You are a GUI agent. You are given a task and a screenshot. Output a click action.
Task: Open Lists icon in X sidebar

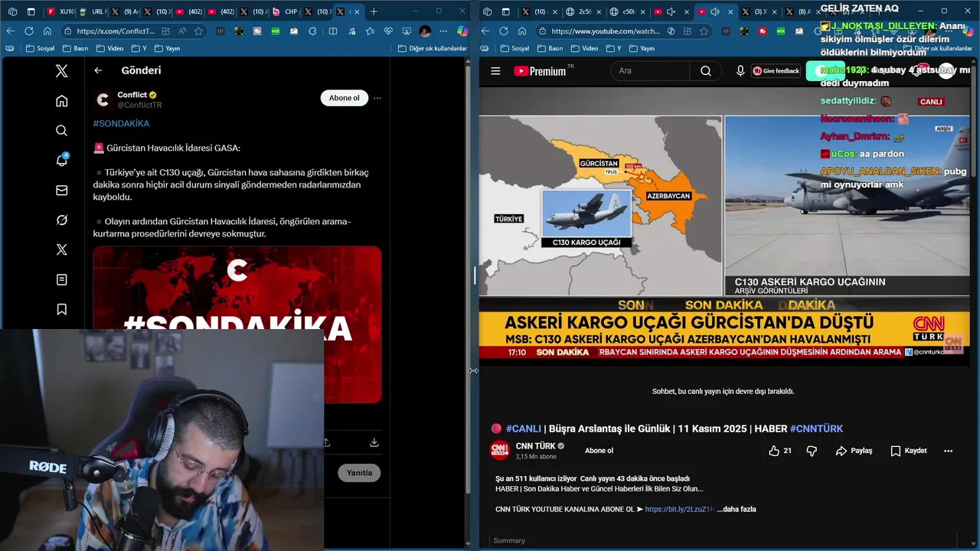pos(62,279)
